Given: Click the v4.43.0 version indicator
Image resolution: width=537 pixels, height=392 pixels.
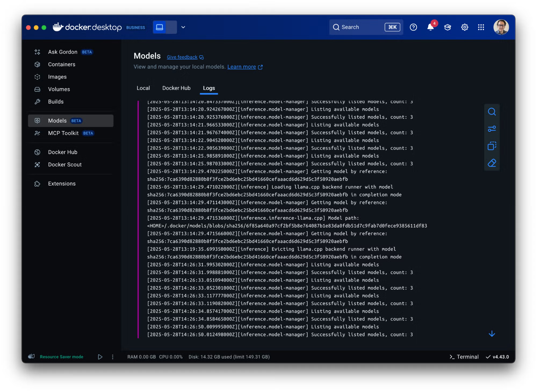Looking at the screenshot, I should tap(497, 357).
